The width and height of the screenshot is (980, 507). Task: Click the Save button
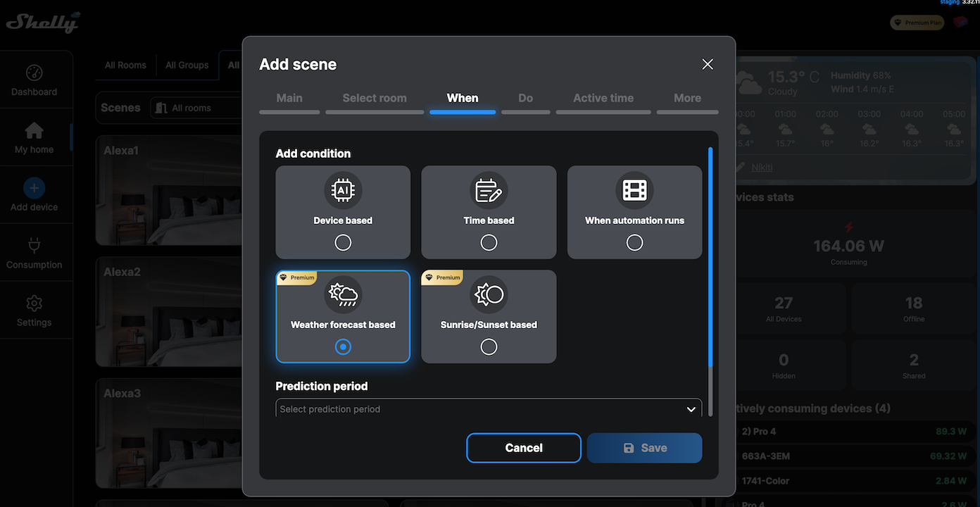pyautogui.click(x=644, y=448)
